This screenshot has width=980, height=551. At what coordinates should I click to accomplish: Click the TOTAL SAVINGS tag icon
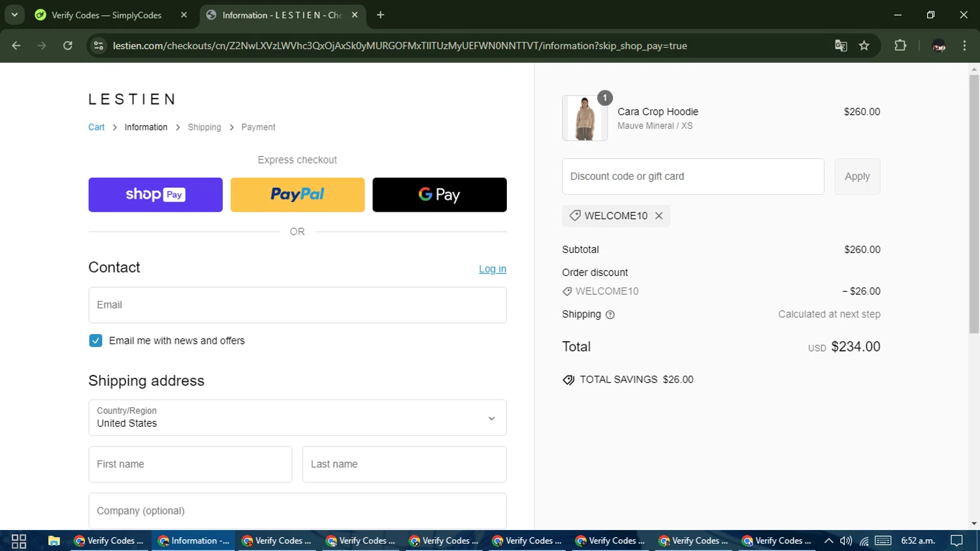click(568, 380)
